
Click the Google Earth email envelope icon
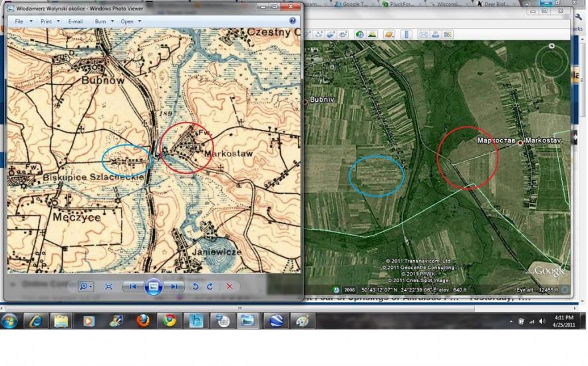[422, 35]
